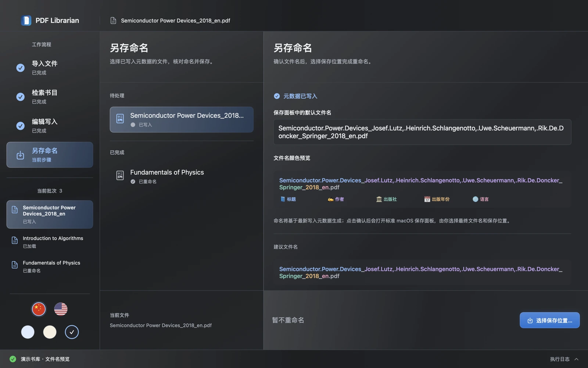Select the Semiconductor Power Devices_2018_en batch item
Image resolution: width=588 pixels, height=368 pixels.
click(50, 215)
